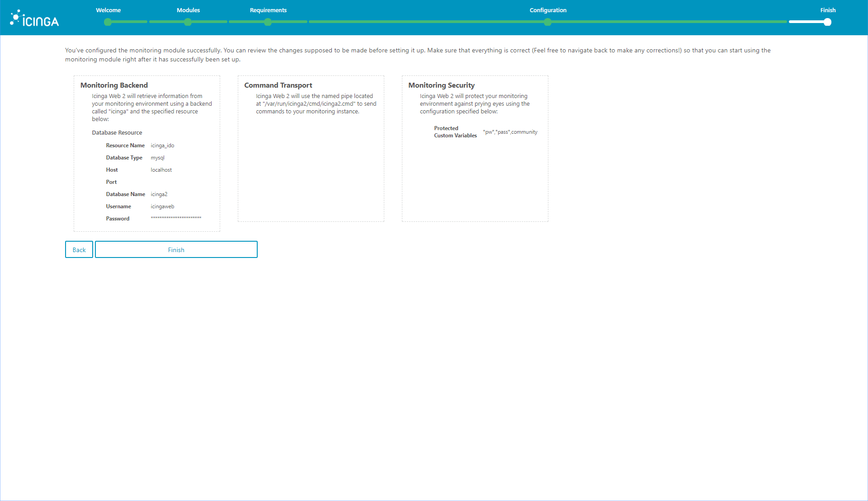Viewport: 868px width, 501px height.
Task: Click database type value mysql
Action: coord(157,158)
